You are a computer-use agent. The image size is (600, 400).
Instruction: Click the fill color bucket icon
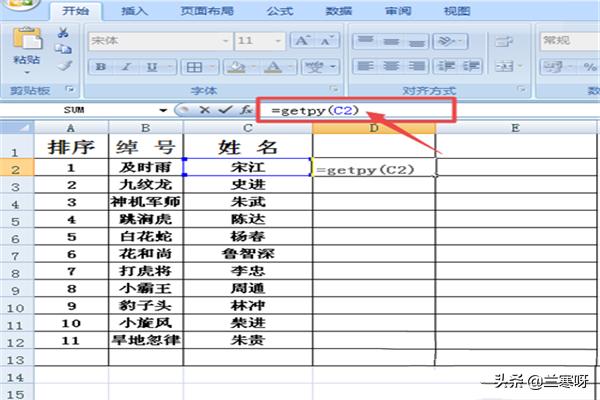[x=235, y=68]
